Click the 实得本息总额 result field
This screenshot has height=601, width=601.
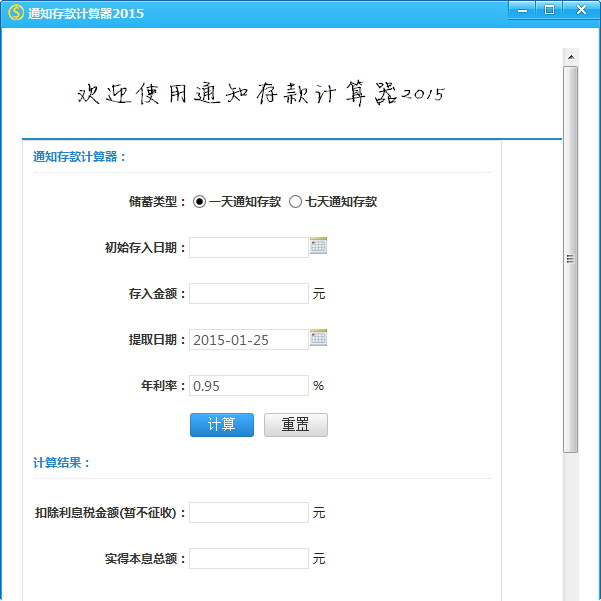coord(249,558)
